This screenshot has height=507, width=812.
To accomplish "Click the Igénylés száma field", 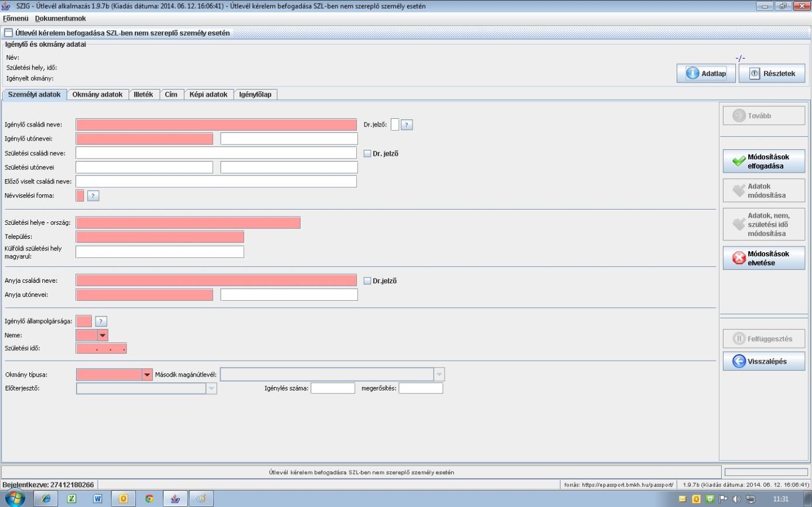I will tap(333, 388).
